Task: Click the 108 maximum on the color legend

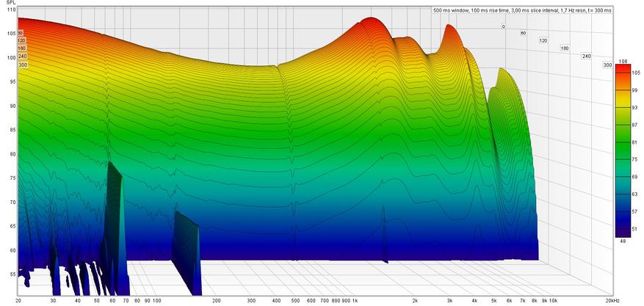Action: pos(623,61)
